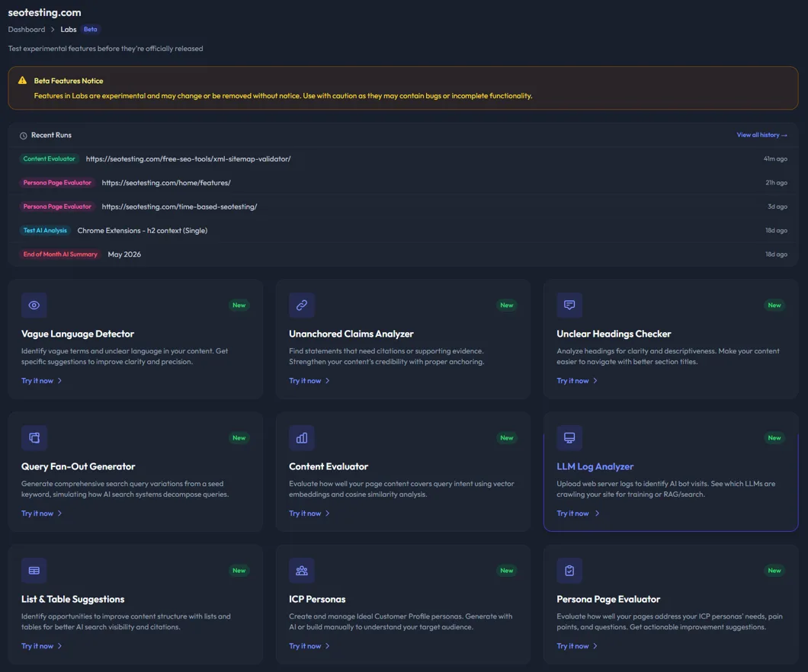Image resolution: width=808 pixels, height=672 pixels.
Task: Click the clock icon beside Recent Runs
Action: [x=23, y=136]
